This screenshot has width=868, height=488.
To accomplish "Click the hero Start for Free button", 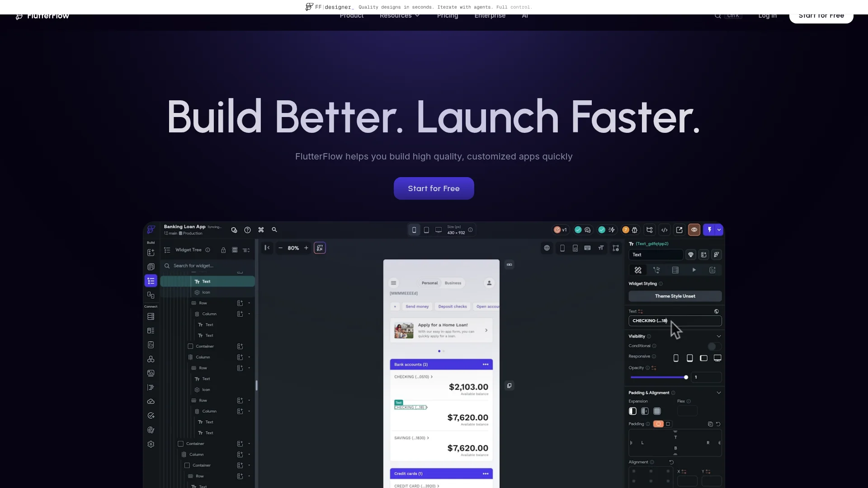I will click(434, 188).
